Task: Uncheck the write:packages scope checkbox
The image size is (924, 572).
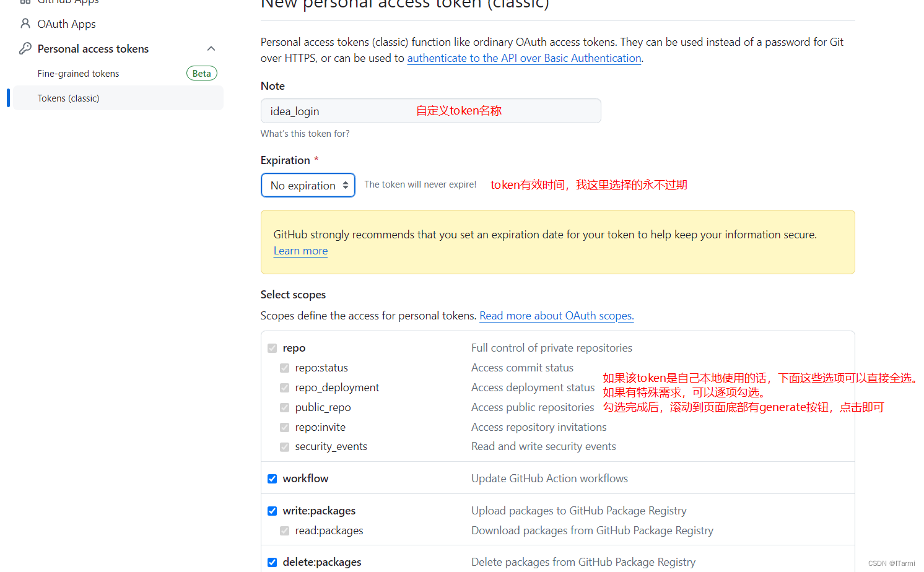Action: [272, 511]
